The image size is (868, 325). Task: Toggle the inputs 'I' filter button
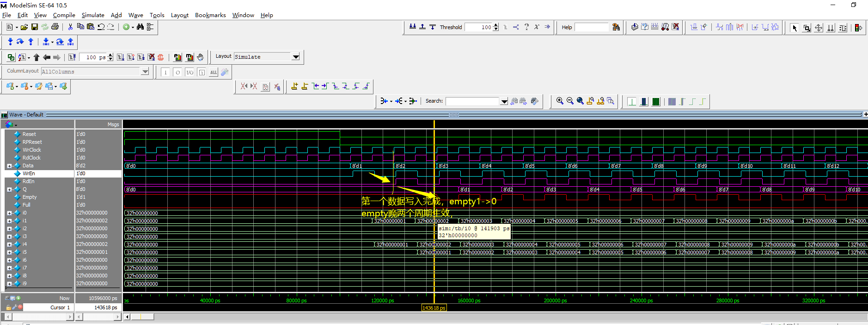click(x=165, y=72)
